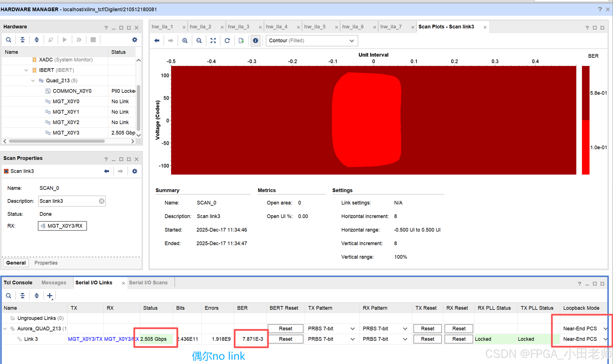Click create links plus icon
Viewport: 613px width, 364px height.
pos(50,296)
